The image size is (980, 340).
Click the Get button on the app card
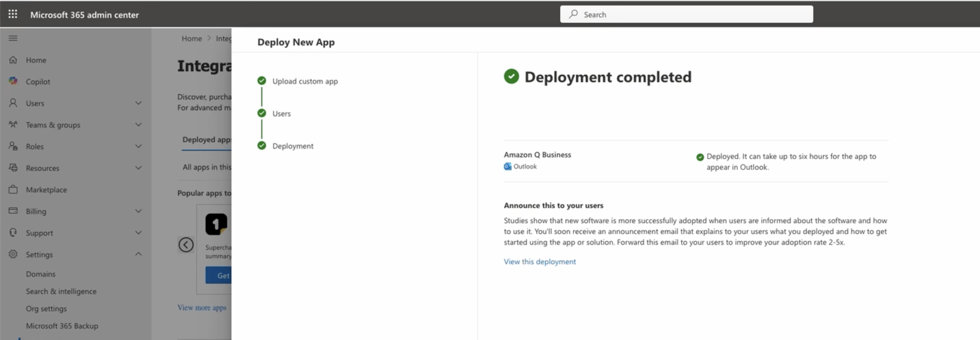[x=219, y=276]
